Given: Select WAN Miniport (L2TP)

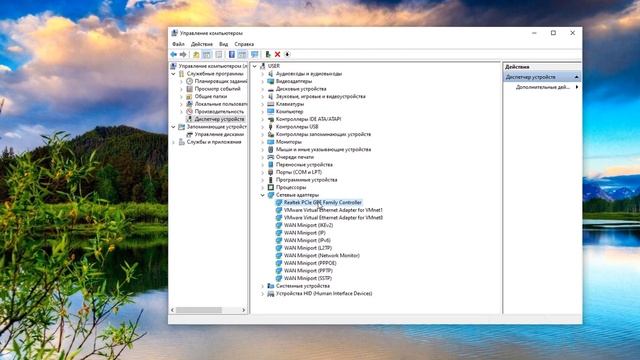Looking at the screenshot, I should (308, 248).
